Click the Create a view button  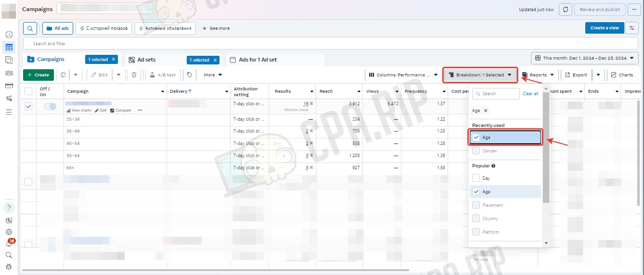pos(605,28)
